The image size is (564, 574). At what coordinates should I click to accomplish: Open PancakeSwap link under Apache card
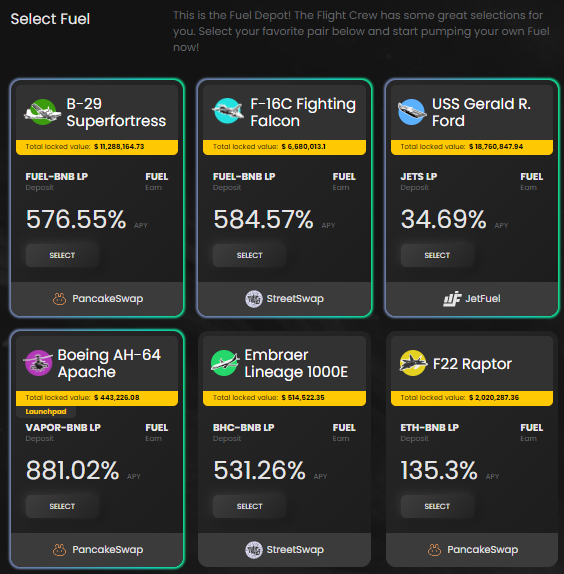click(98, 549)
